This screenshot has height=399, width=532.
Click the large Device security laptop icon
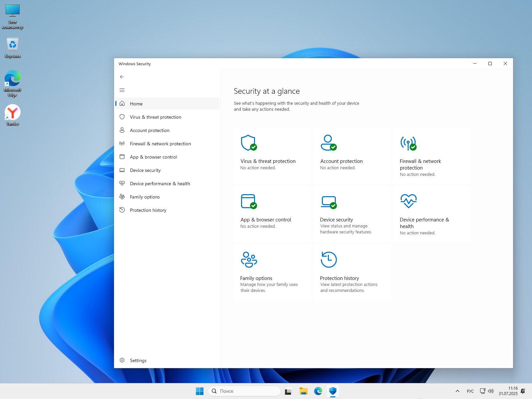pos(329,202)
